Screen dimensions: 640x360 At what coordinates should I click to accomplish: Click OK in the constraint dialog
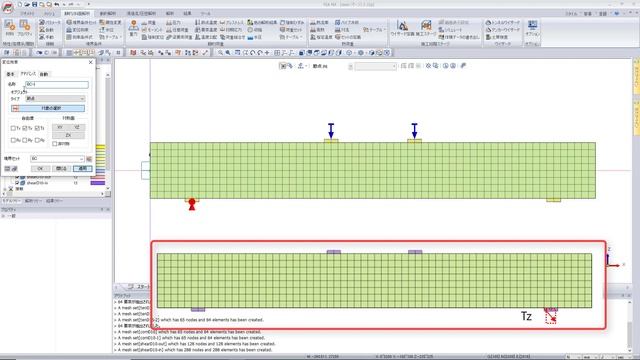40,169
